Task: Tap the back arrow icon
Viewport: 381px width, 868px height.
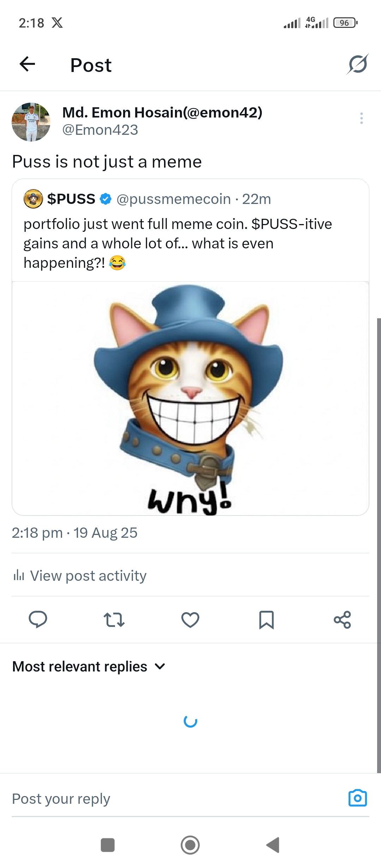Action: tap(27, 64)
